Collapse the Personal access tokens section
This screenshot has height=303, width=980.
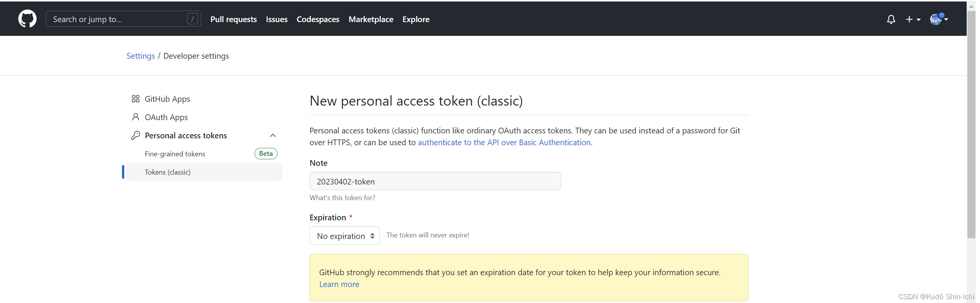273,135
